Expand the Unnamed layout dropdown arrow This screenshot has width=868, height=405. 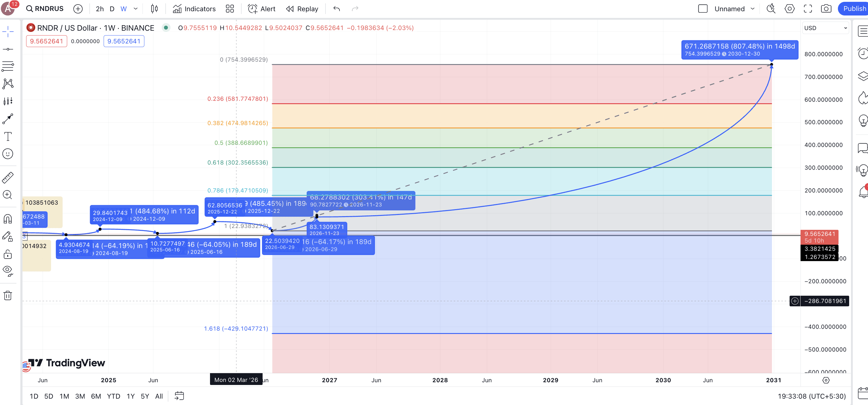click(753, 9)
